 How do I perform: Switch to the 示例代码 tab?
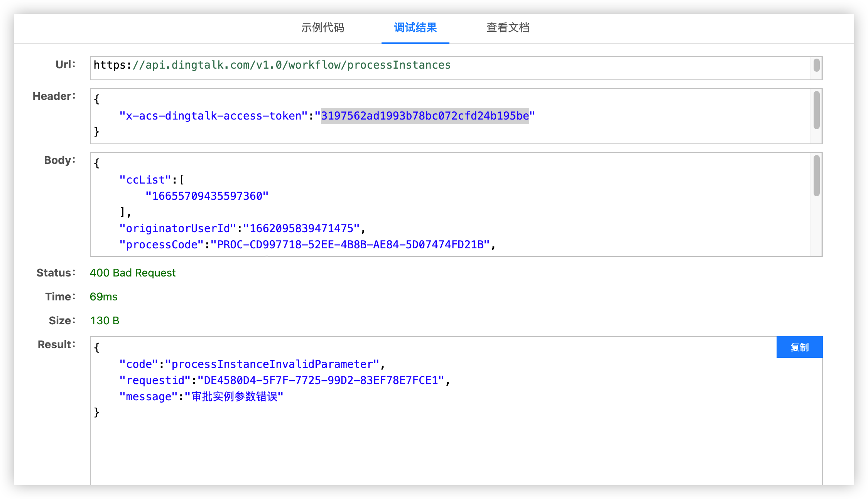pos(323,28)
